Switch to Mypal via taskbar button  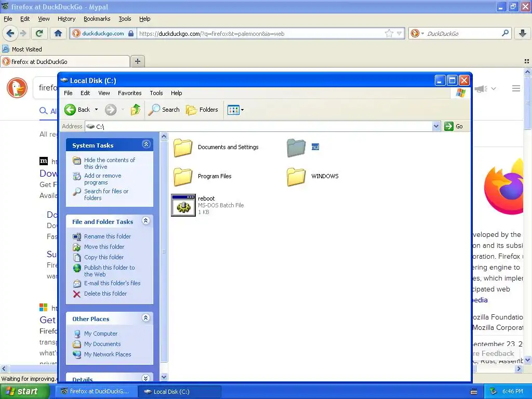[x=96, y=391]
